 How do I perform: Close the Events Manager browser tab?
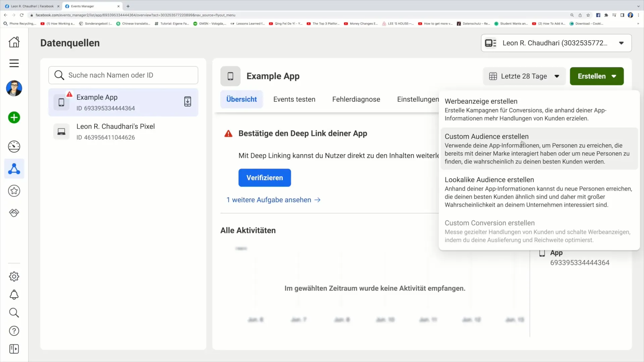(x=118, y=6)
